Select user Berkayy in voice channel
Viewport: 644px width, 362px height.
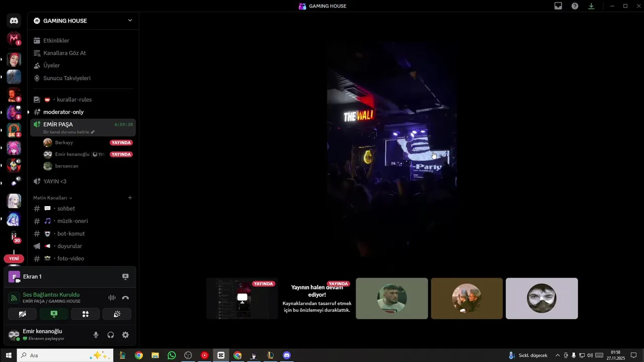click(x=88, y=142)
